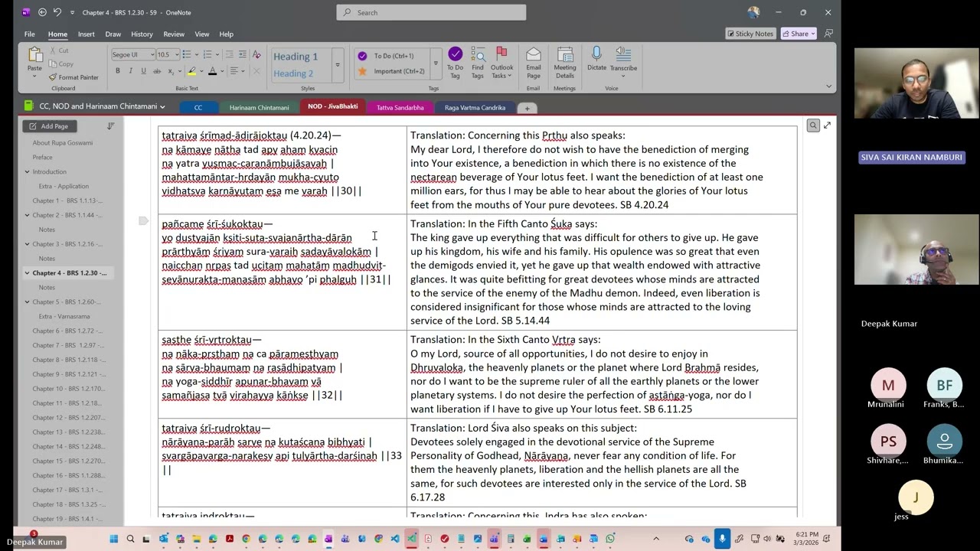Toggle Subscript formatting

pyautogui.click(x=170, y=71)
